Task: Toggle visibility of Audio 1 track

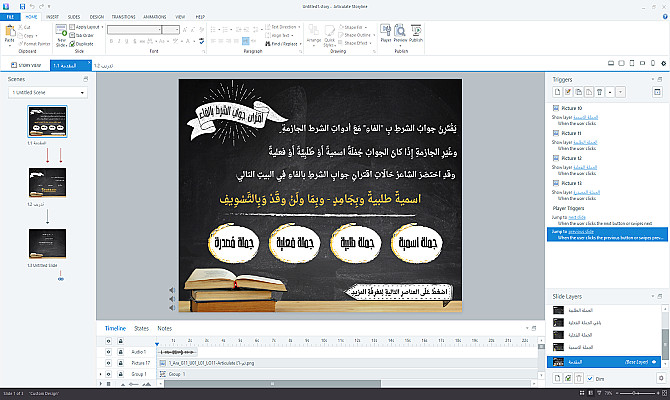Action: coord(109,352)
